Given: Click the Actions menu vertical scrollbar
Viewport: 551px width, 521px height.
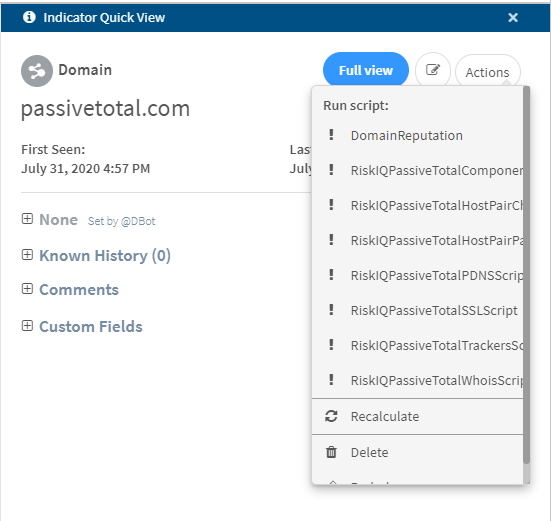Looking at the screenshot, I should pyautogui.click(x=526, y=276).
